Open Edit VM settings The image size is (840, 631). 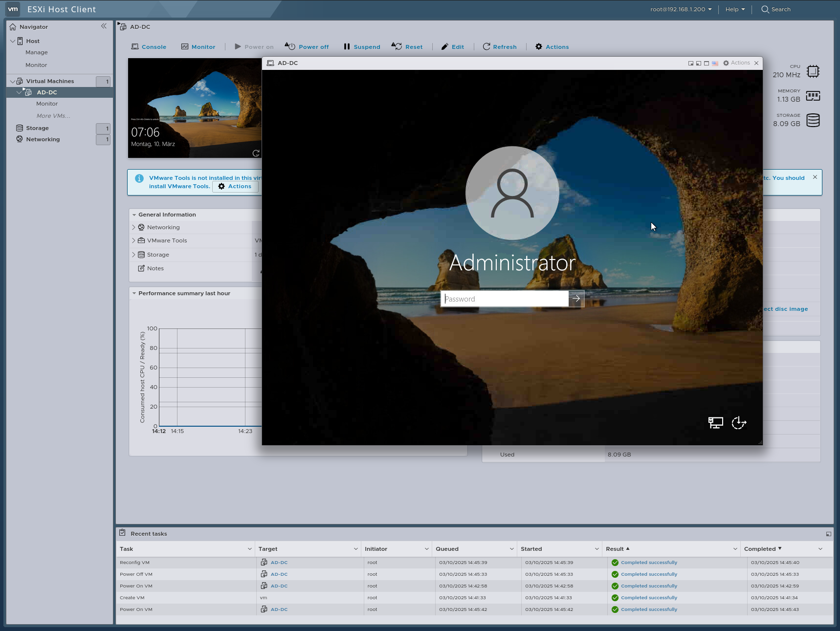point(452,47)
